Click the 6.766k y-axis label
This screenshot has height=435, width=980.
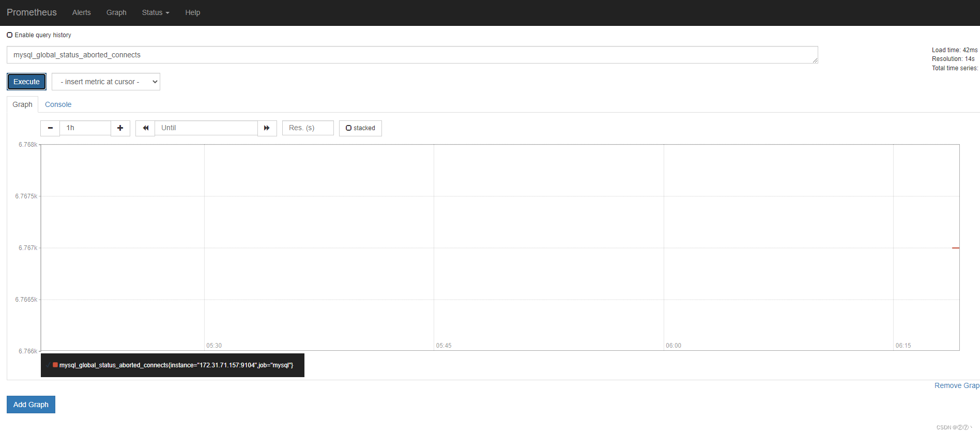pos(28,351)
